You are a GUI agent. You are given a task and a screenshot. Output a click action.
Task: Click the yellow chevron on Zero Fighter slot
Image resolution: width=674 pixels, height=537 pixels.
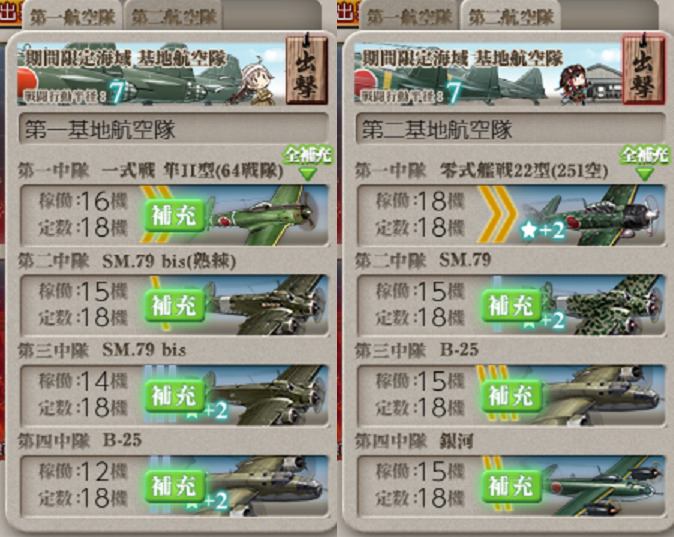(x=497, y=215)
